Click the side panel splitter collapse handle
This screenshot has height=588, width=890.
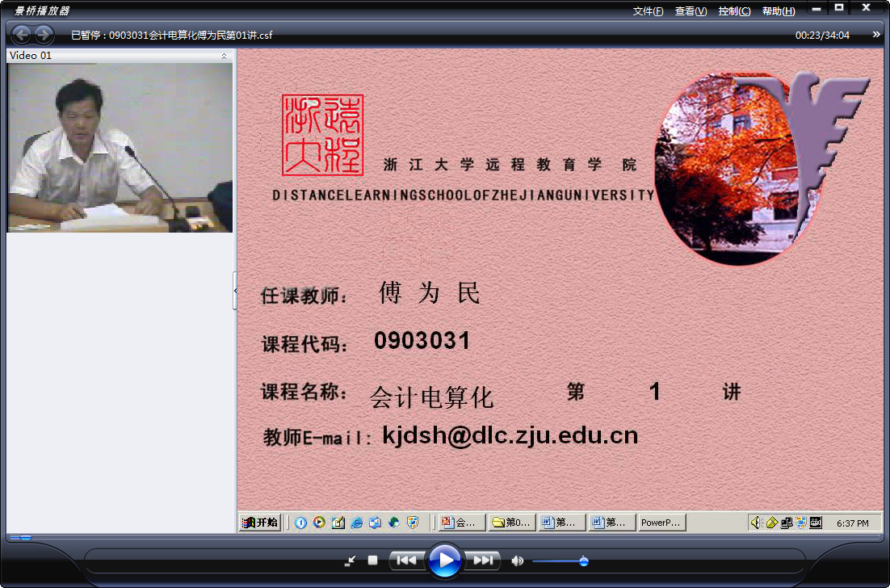click(x=235, y=291)
